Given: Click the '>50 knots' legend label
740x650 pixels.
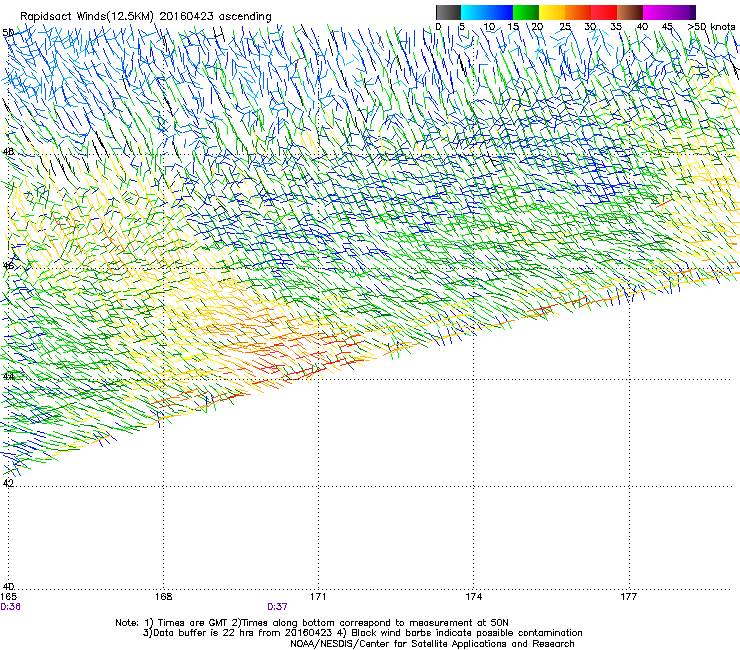Looking at the screenshot, I should (711, 27).
